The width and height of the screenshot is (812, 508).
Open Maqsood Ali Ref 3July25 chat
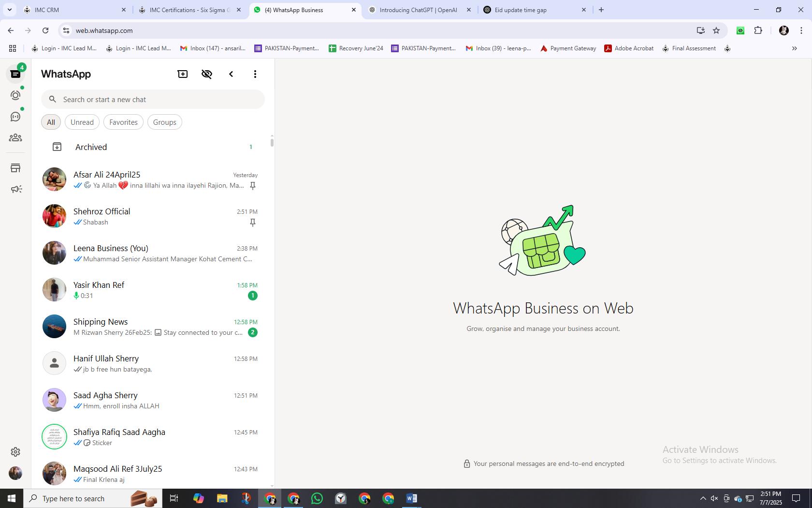(152, 472)
